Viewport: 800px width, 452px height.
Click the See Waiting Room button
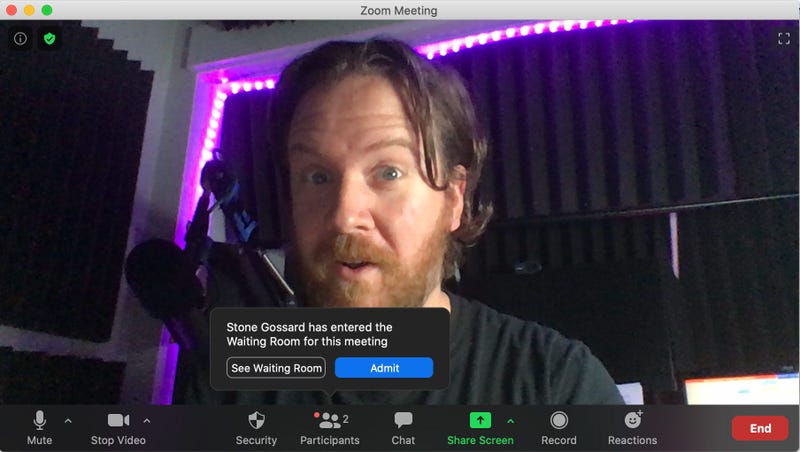click(276, 368)
